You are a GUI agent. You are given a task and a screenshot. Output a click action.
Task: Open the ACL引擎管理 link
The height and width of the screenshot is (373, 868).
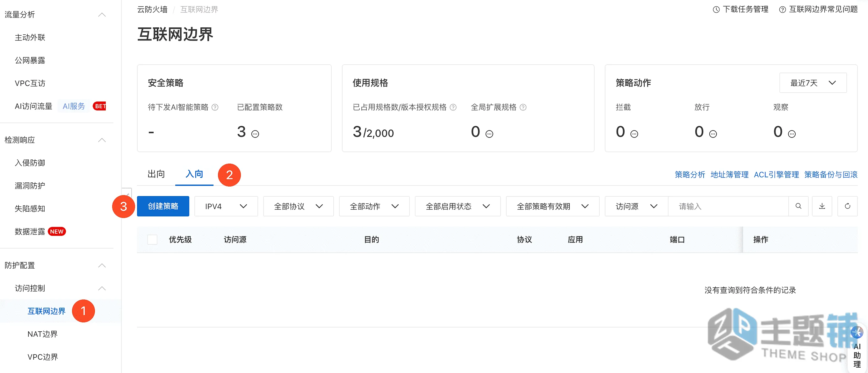[776, 174]
